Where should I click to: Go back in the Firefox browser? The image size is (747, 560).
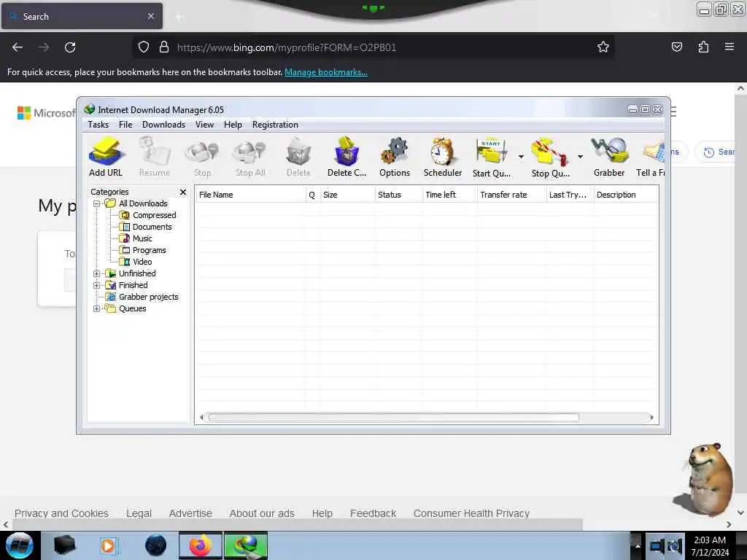pos(18,47)
